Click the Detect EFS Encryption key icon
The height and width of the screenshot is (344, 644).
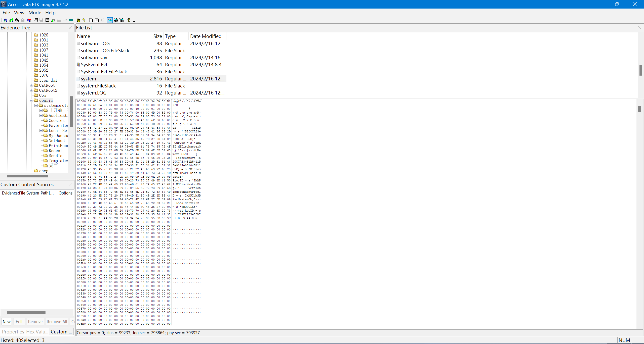click(84, 20)
